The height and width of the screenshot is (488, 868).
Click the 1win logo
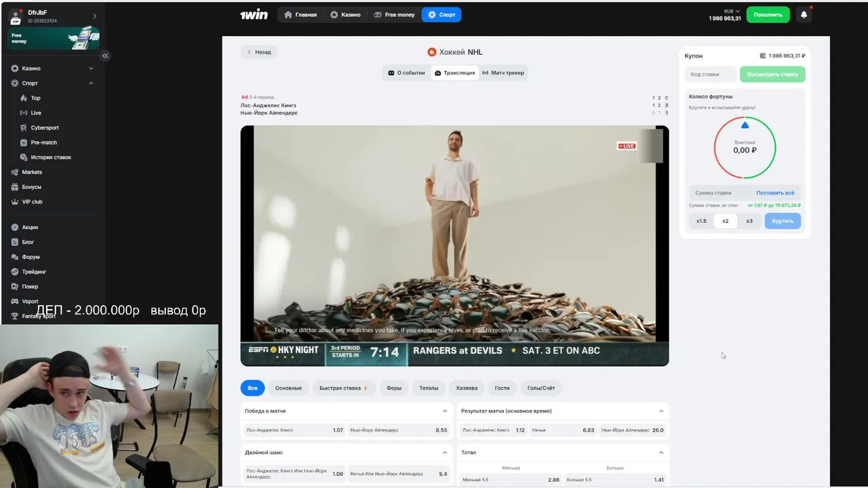coord(254,14)
